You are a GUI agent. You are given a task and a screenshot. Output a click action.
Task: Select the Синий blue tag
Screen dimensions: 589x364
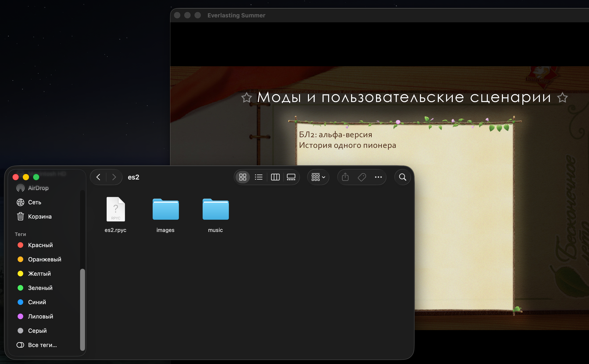37,302
